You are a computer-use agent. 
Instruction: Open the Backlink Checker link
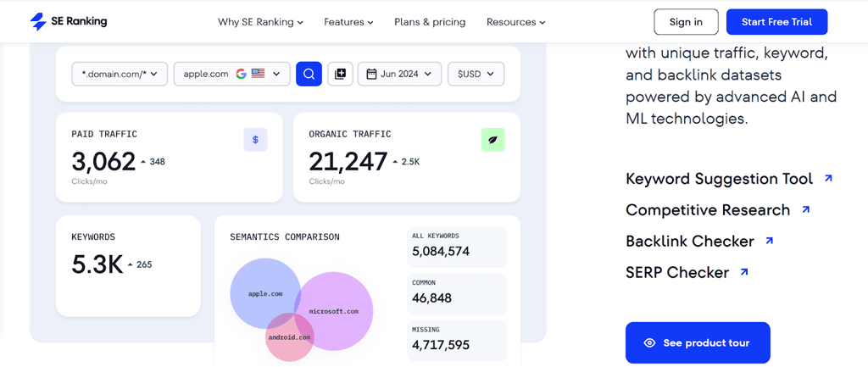[690, 242]
